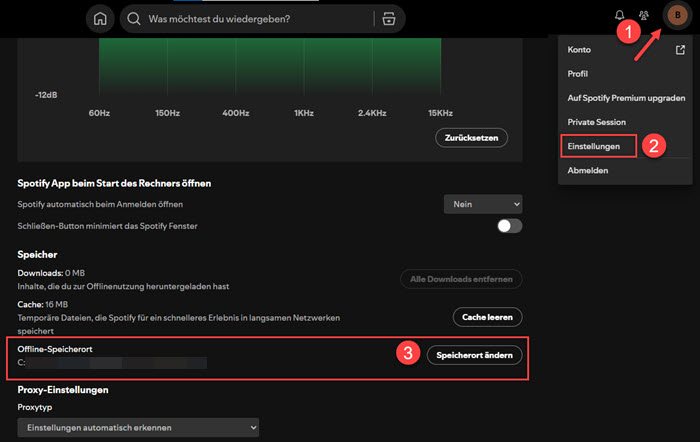The height and width of the screenshot is (442, 700).
Task: Open notifications bell icon
Action: point(619,15)
